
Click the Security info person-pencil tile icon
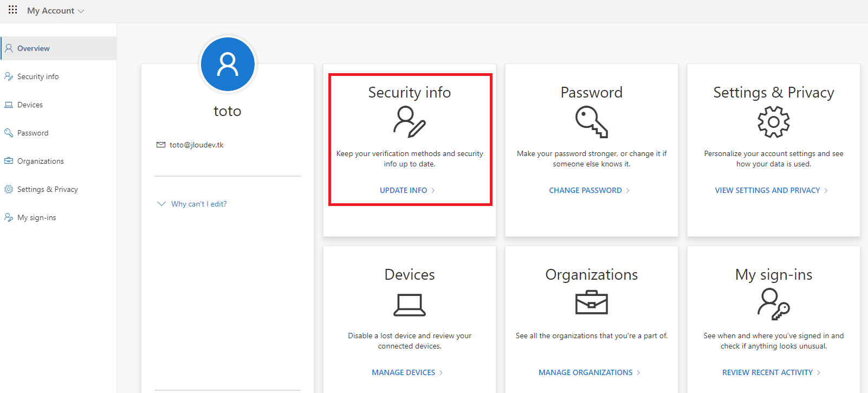410,122
